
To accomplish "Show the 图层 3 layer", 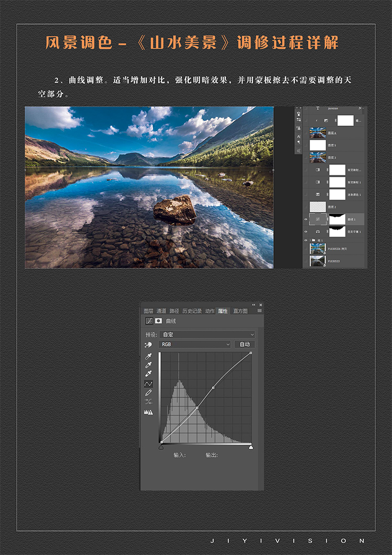I will tap(306, 157).
